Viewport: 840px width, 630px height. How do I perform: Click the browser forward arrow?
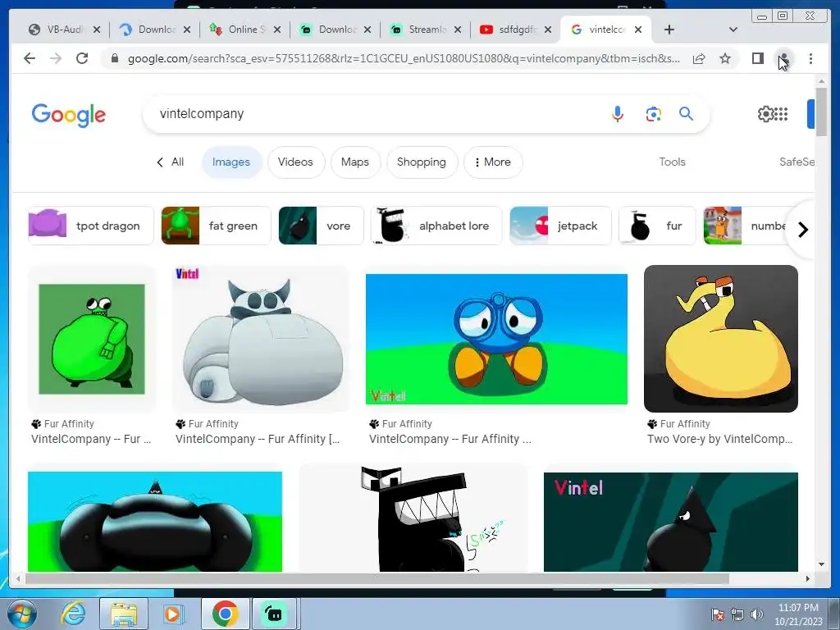click(x=56, y=58)
